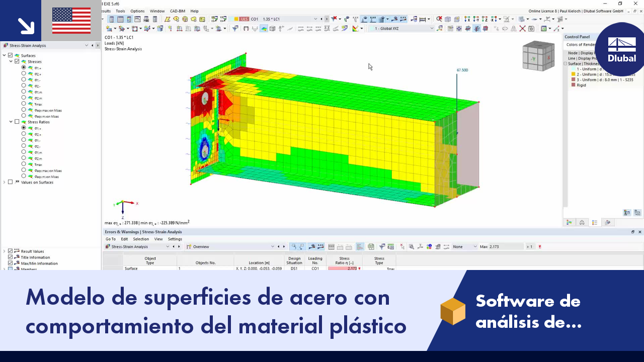The height and width of the screenshot is (362, 644).
Task: Collapse the Stress Ratios tree node
Action: (x=11, y=122)
